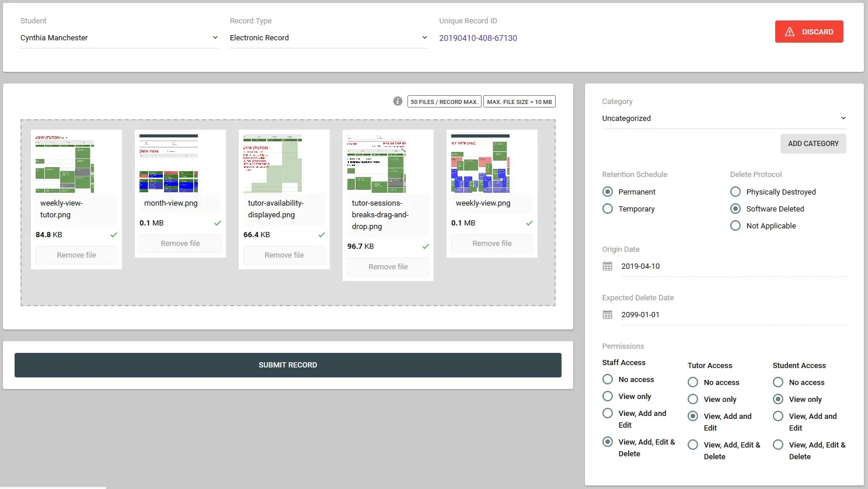Image resolution: width=868 pixels, height=489 pixels.
Task: Click the Expected Delete Date calendar icon
Action: click(x=607, y=315)
